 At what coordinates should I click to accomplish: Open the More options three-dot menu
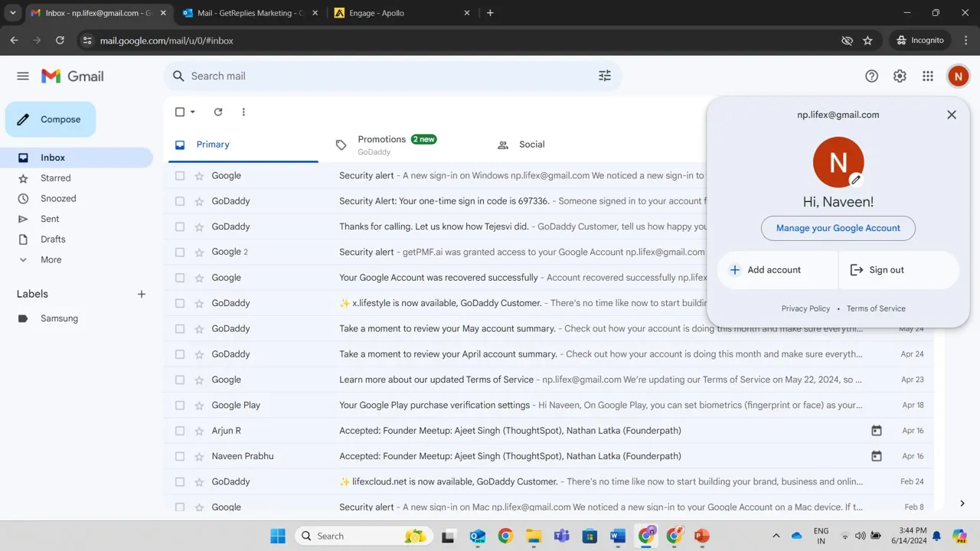point(243,112)
